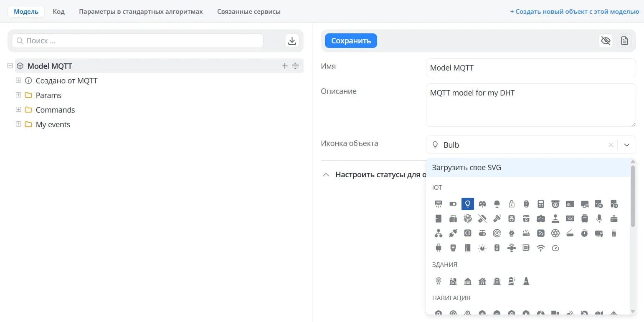This screenshot has width=644, height=322.
Task: Clear the selected Bulb icon value
Action: pos(611,145)
